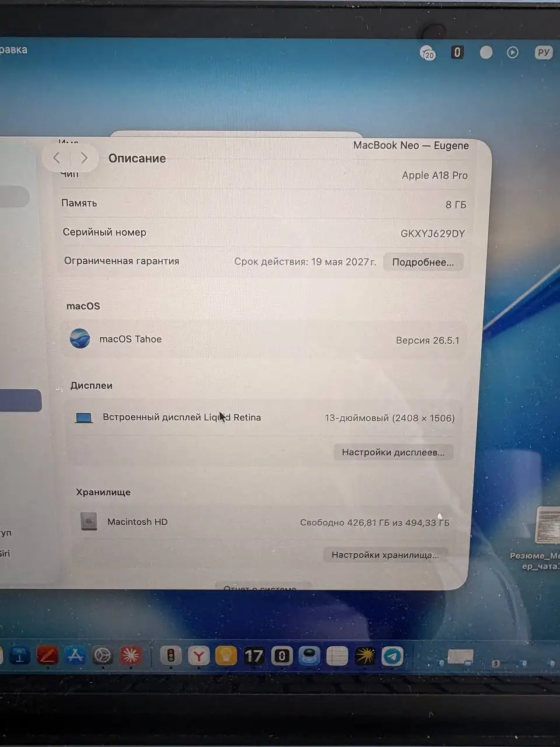
Task: Click the built-in display laptop icon
Action: click(x=85, y=418)
